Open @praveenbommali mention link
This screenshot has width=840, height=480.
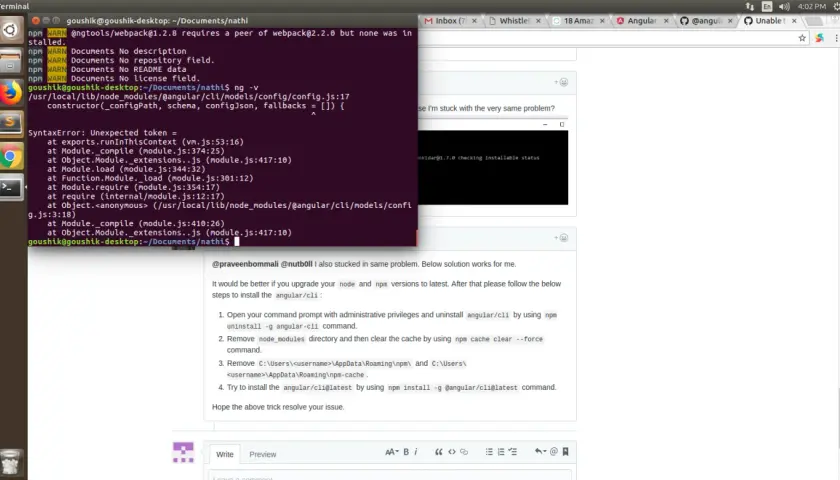(245, 264)
